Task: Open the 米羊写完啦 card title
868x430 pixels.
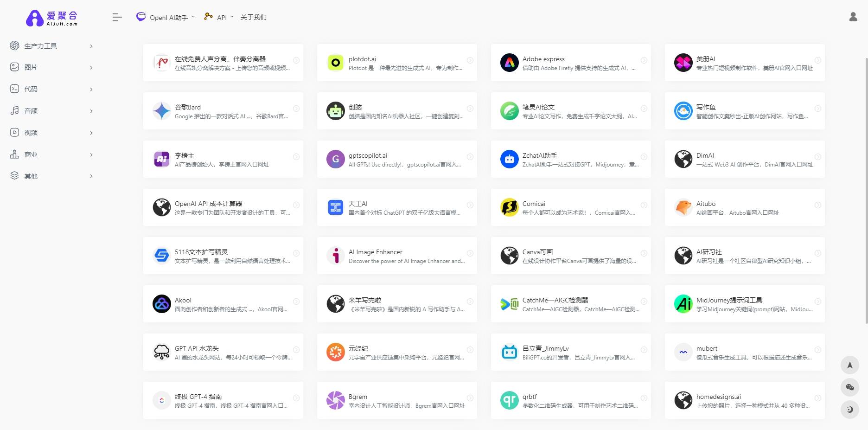Action: (365, 300)
